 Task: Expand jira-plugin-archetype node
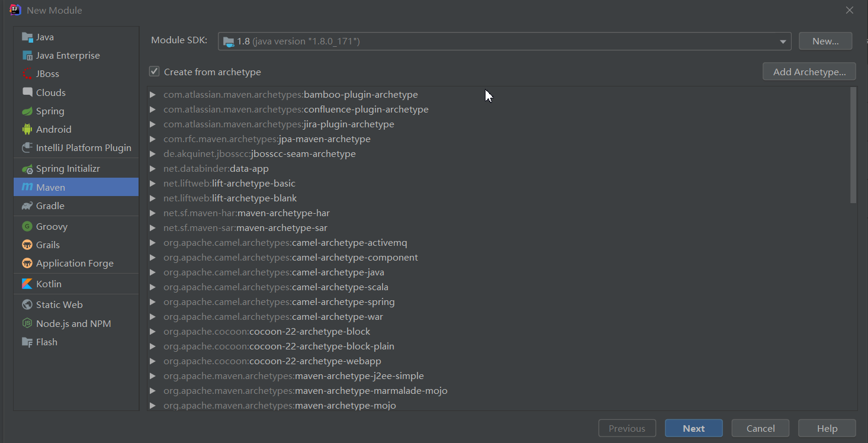153,124
